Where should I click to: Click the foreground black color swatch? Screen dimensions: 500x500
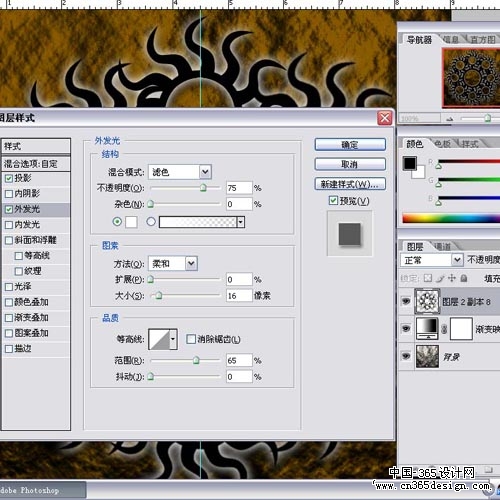coord(410,163)
